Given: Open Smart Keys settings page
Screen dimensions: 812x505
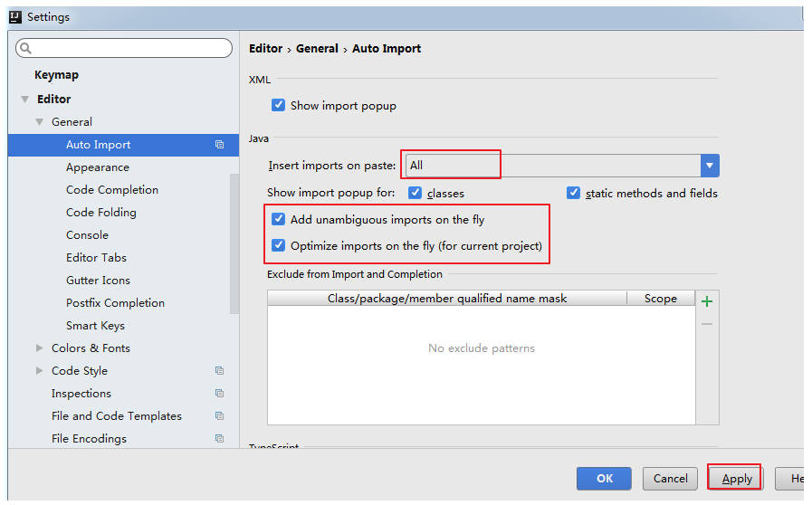Looking at the screenshot, I should click(x=95, y=326).
